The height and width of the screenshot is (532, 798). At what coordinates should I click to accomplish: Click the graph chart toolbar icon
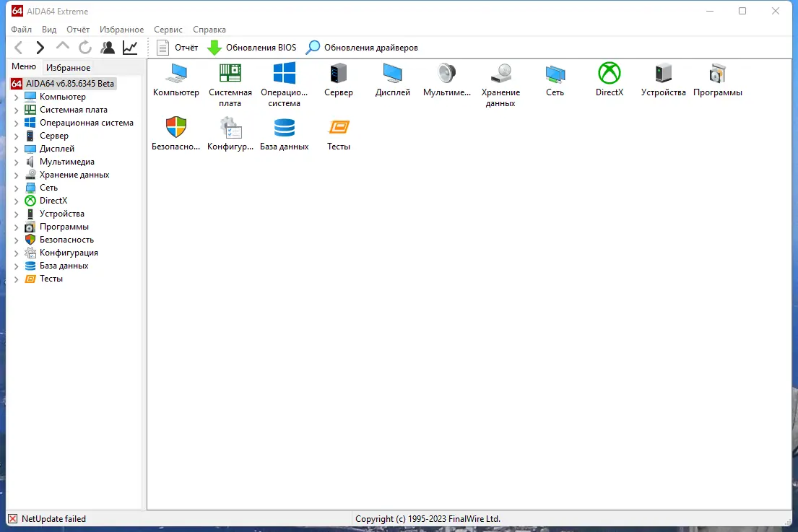pos(130,48)
